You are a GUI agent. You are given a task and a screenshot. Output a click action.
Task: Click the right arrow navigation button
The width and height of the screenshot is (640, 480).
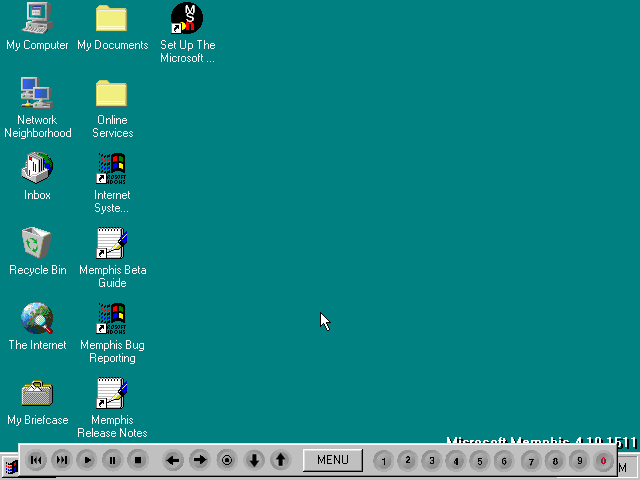pyautogui.click(x=200, y=460)
